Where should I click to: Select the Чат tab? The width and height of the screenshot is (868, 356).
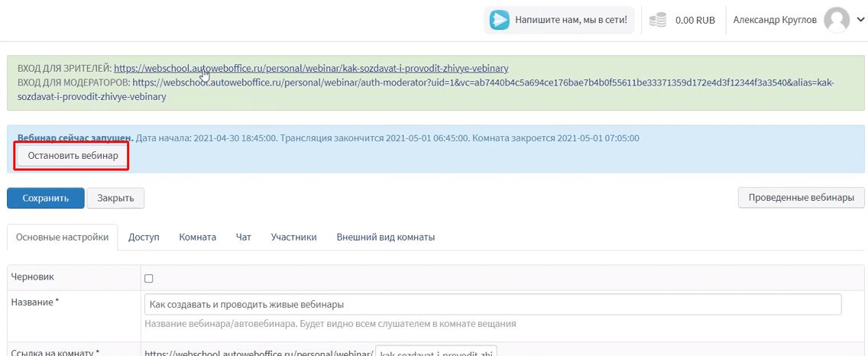click(244, 238)
